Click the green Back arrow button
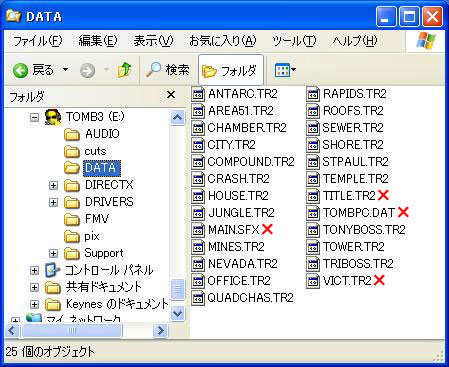This screenshot has height=367, width=449. (20, 70)
